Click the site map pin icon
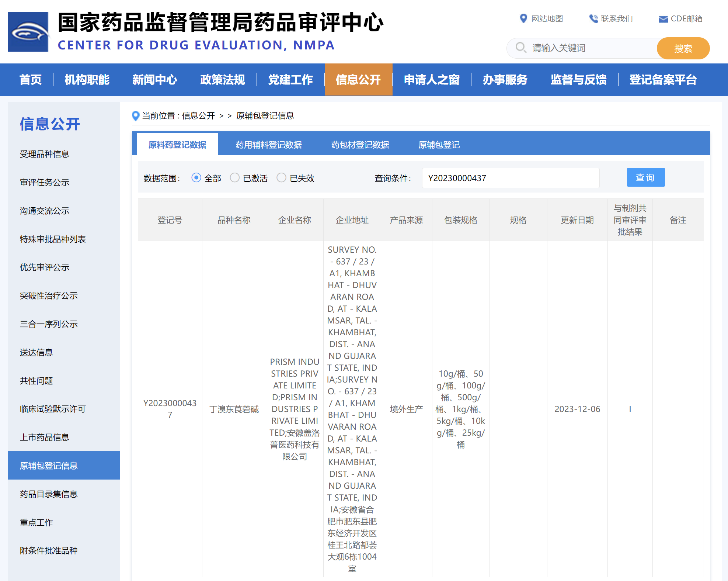This screenshot has width=728, height=581. pyautogui.click(x=523, y=18)
